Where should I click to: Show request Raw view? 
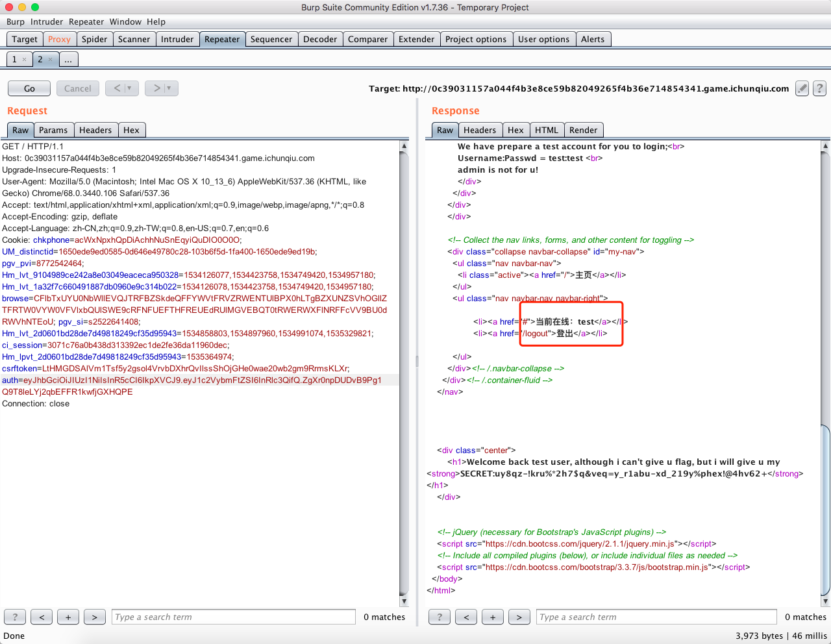(21, 130)
